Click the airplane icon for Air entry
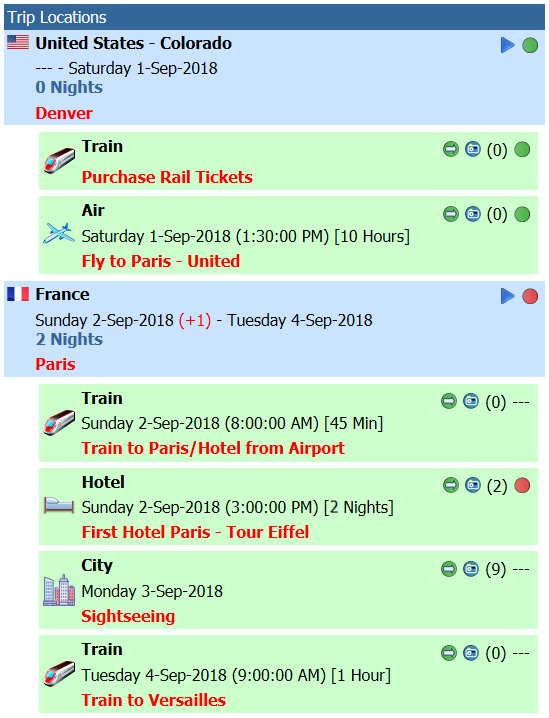The height and width of the screenshot is (718, 549). [x=59, y=234]
